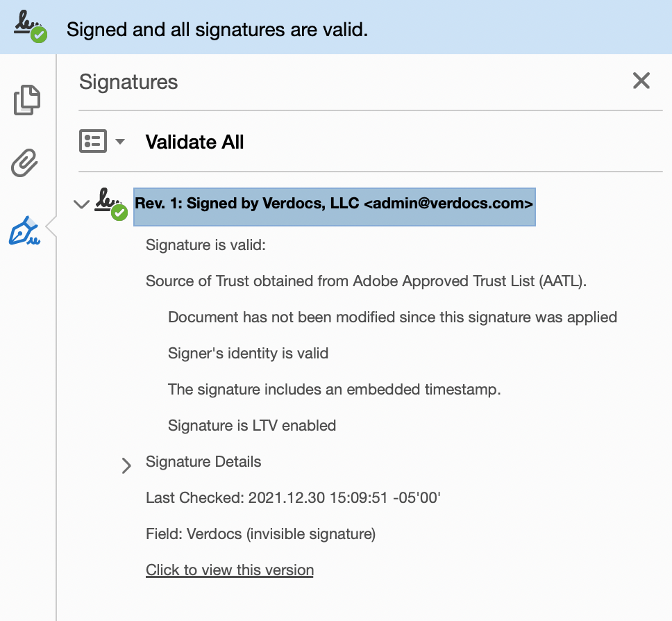Select the Signatures pen sidebar icon
Screen dimensions: 672x621
pos(24,231)
